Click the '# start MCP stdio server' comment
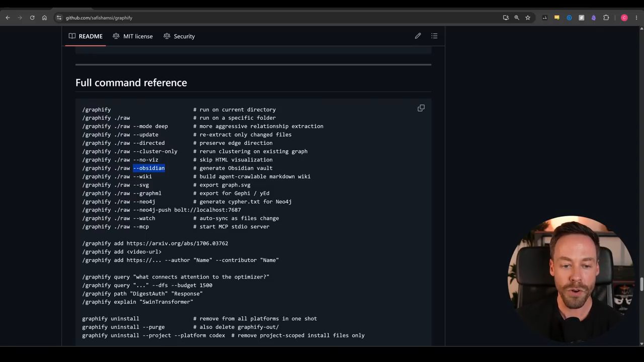This screenshot has width=644, height=362. [231, 227]
